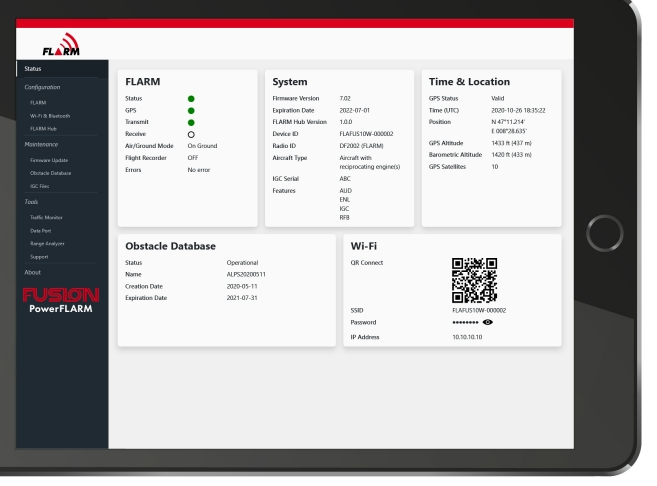Viewport: 657px width, 486px height.
Task: Click the green FLARM Status indicator
Action: pyautogui.click(x=191, y=99)
